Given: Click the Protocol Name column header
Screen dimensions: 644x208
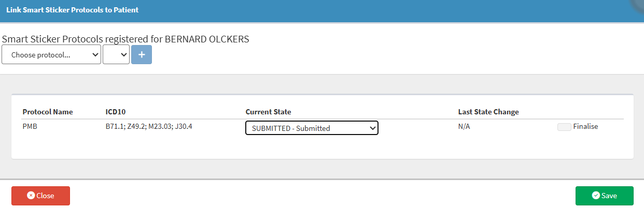Looking at the screenshot, I should 48,112.
